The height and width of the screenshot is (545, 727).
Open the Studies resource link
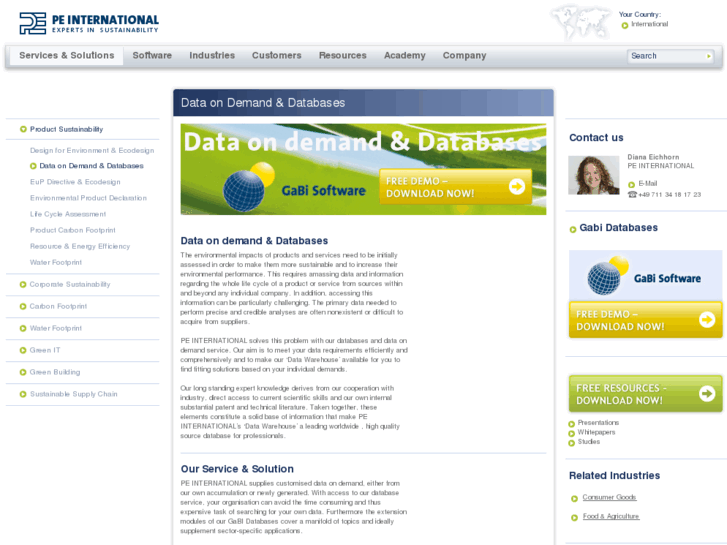point(588,442)
